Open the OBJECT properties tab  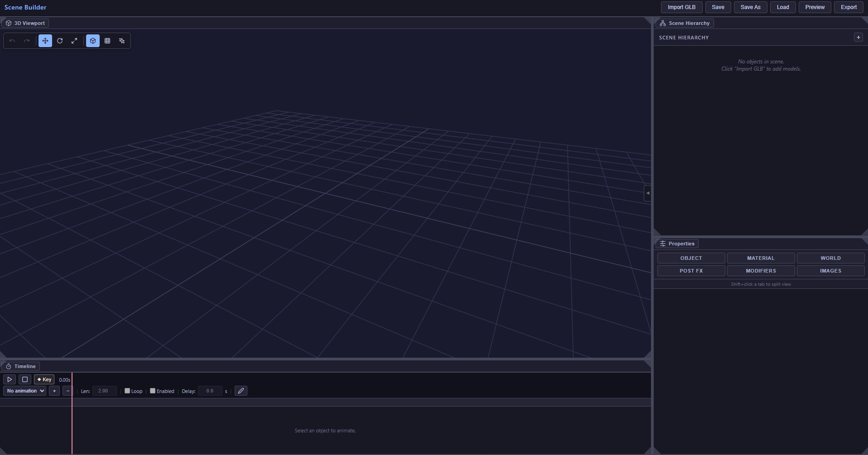pyautogui.click(x=691, y=258)
